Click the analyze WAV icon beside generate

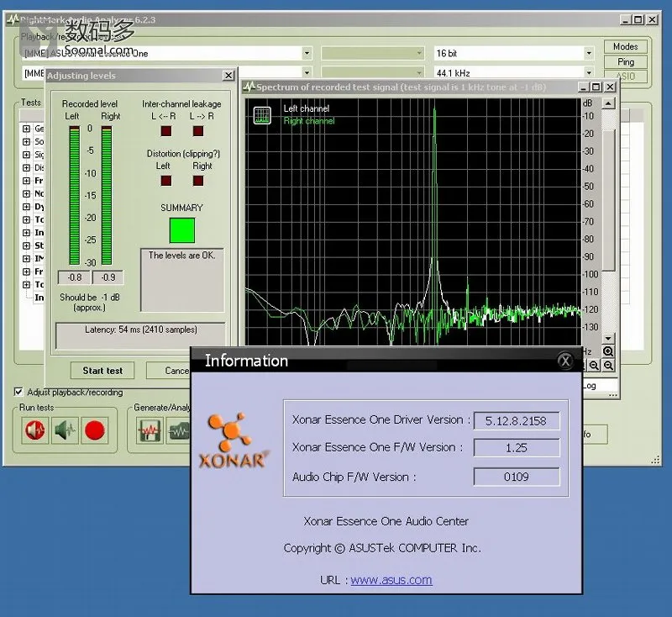[179, 430]
